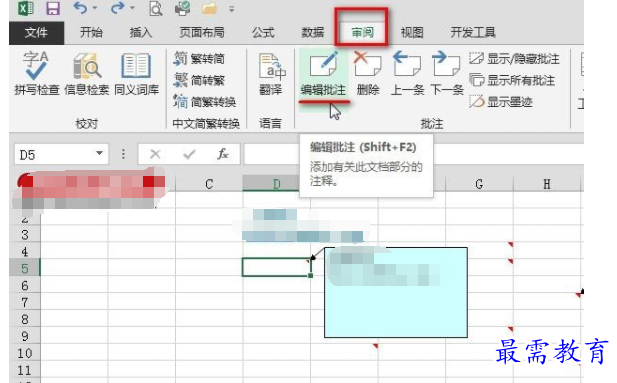
Task: Select row 11 header
Action: coord(25,370)
